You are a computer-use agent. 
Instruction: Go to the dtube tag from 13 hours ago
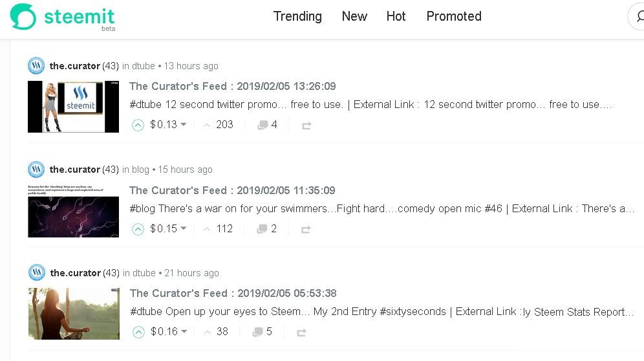[x=144, y=66]
